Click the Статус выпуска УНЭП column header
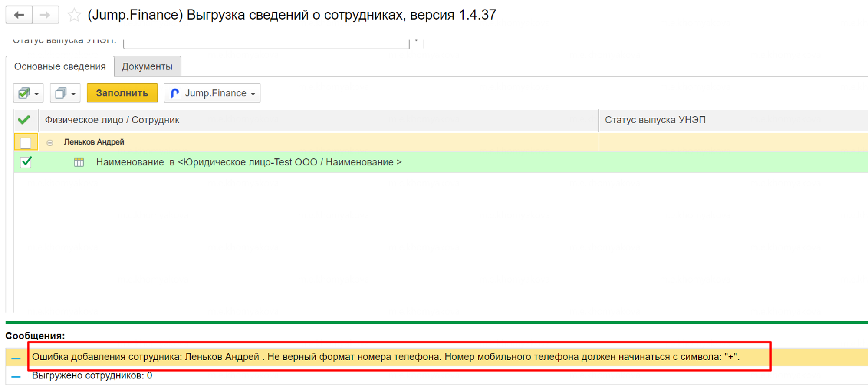The image size is (868, 385). point(655,120)
